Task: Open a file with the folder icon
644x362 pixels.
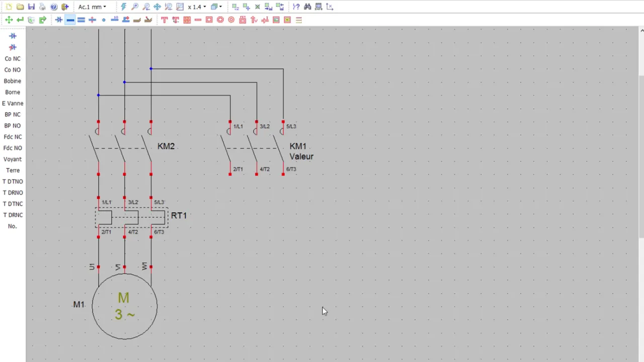Action: click(x=20, y=7)
